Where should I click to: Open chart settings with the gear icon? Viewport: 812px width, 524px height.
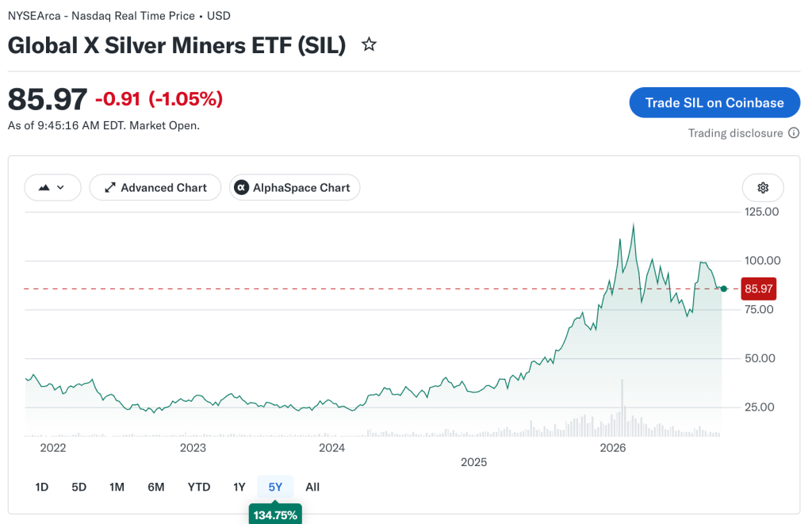tap(763, 187)
